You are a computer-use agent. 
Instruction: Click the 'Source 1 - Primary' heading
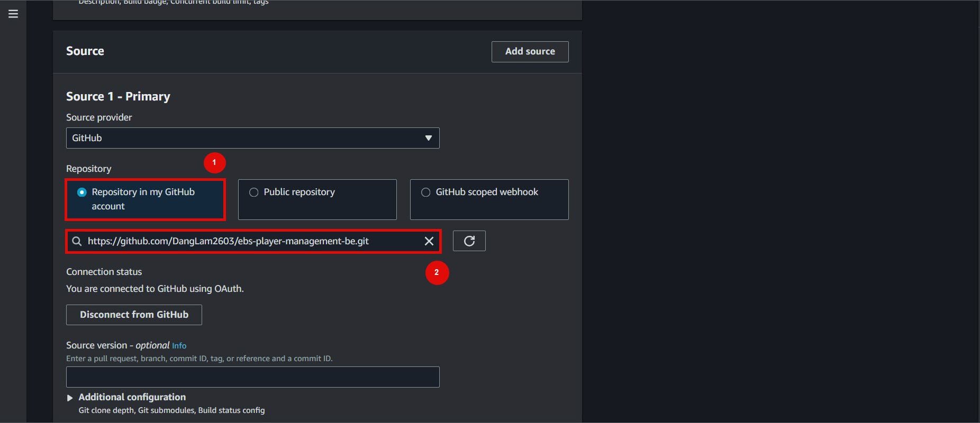(x=118, y=96)
